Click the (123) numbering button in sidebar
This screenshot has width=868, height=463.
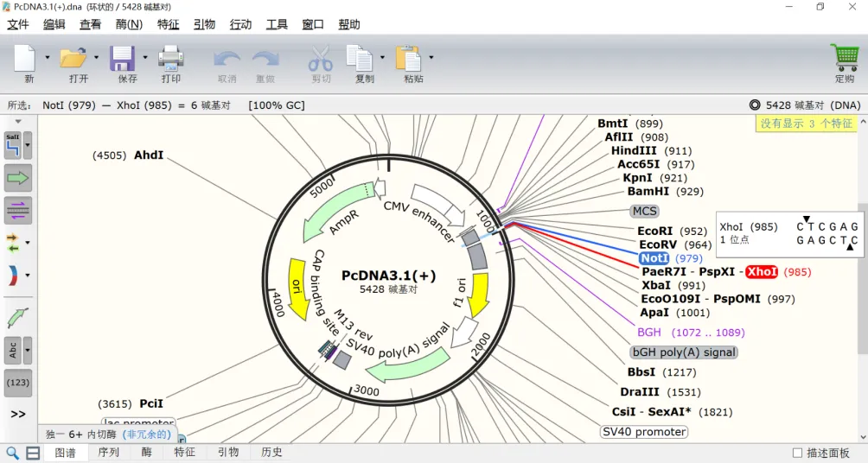click(x=17, y=383)
